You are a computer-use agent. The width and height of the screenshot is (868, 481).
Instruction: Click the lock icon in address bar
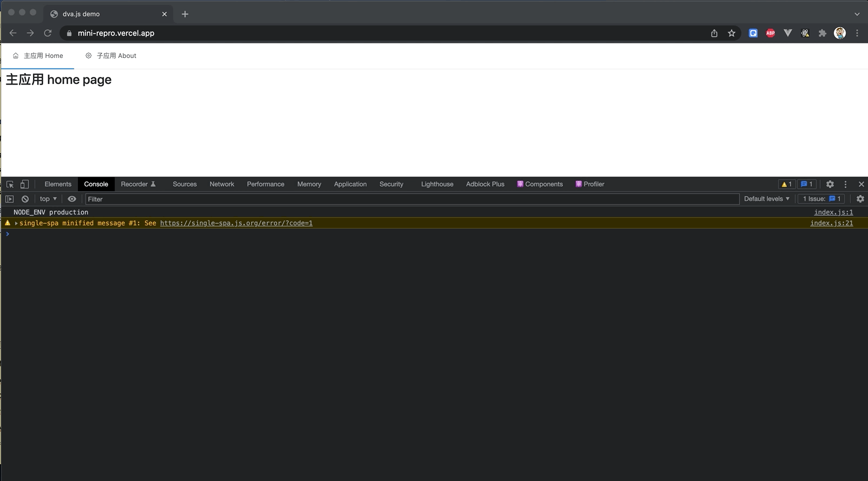[69, 33]
